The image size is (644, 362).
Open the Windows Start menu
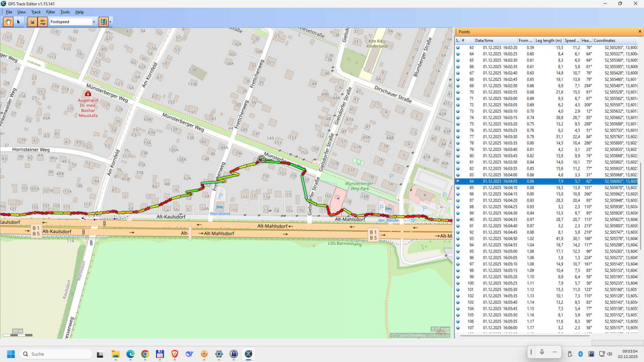(x=11, y=354)
